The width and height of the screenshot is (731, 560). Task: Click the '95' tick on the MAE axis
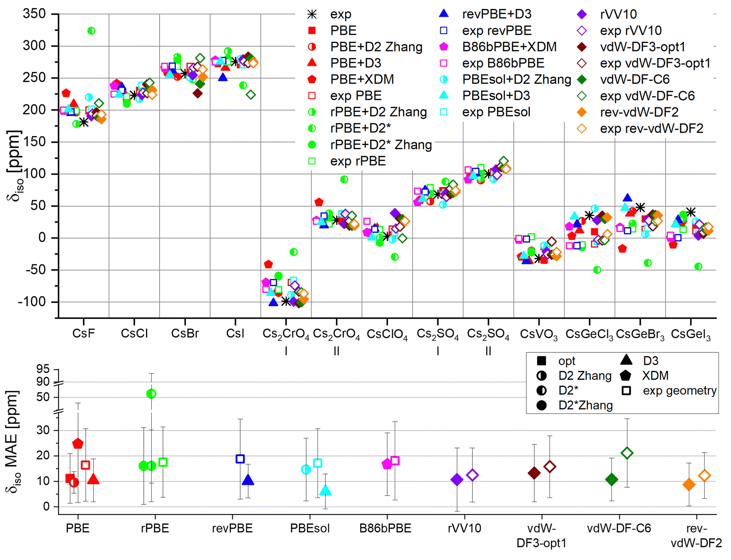(43, 369)
